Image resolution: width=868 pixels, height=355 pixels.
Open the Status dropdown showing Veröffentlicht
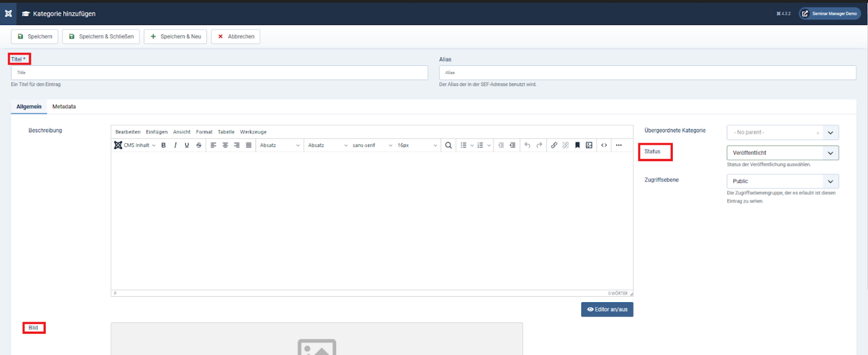[x=782, y=153]
